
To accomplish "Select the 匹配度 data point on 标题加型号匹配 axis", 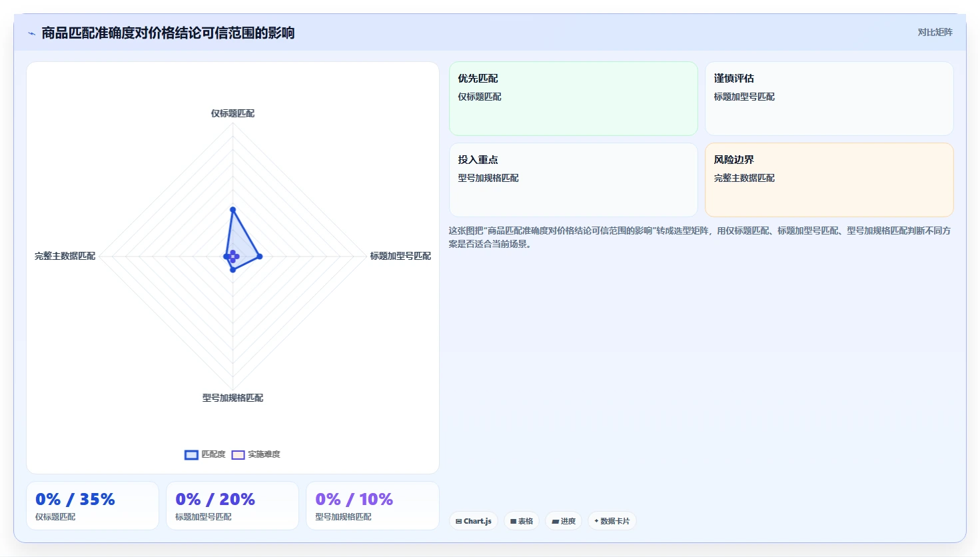I will (x=259, y=257).
